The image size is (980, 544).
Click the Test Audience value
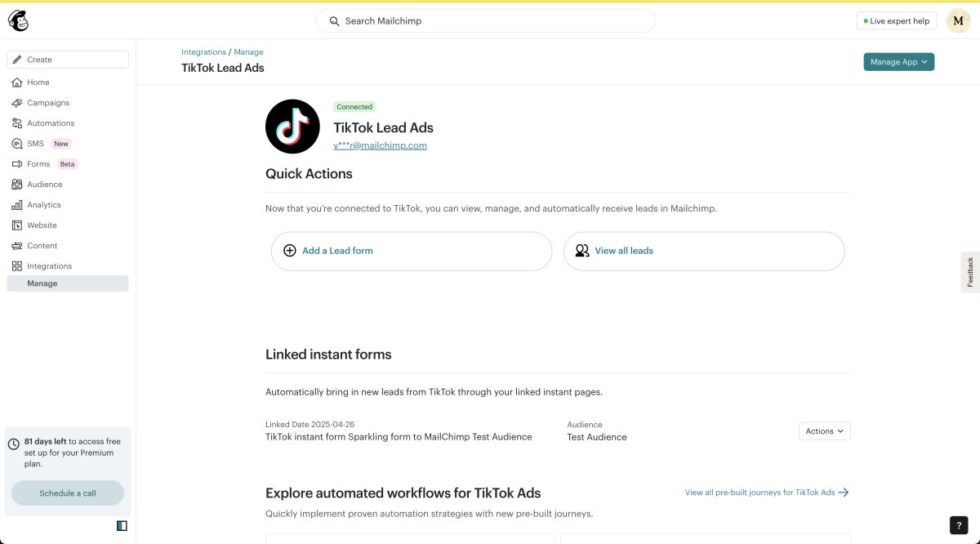[x=597, y=437]
